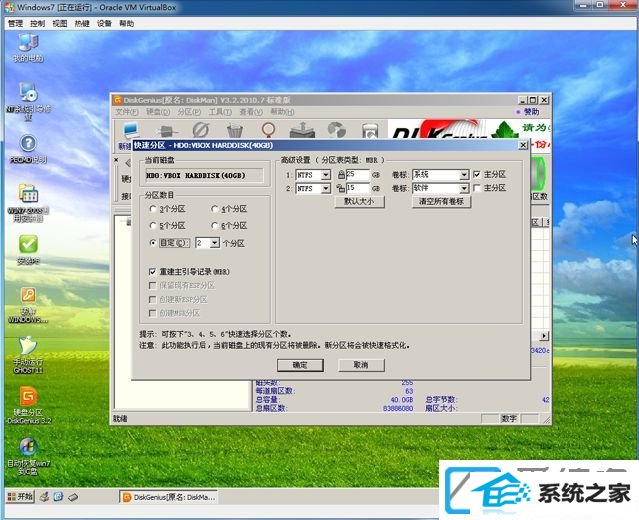Check 主分区 for partition 2
639x520 pixels.
pos(477,188)
